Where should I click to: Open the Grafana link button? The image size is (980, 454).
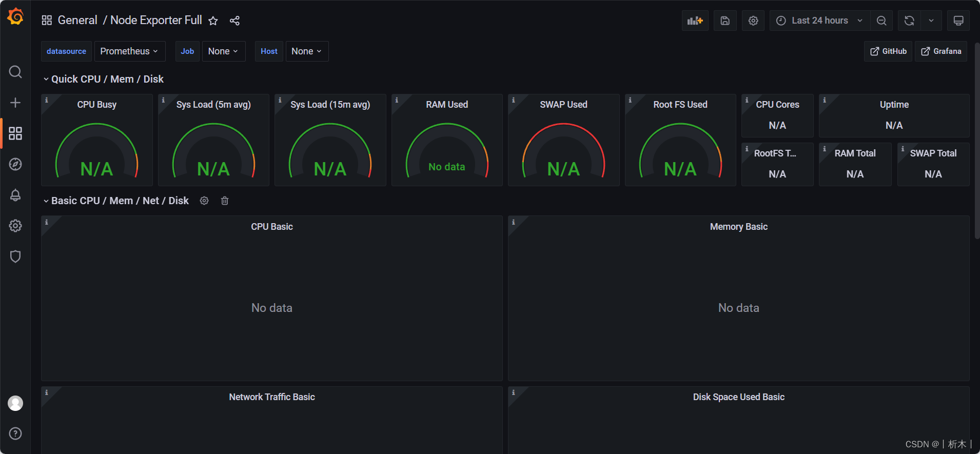click(941, 51)
